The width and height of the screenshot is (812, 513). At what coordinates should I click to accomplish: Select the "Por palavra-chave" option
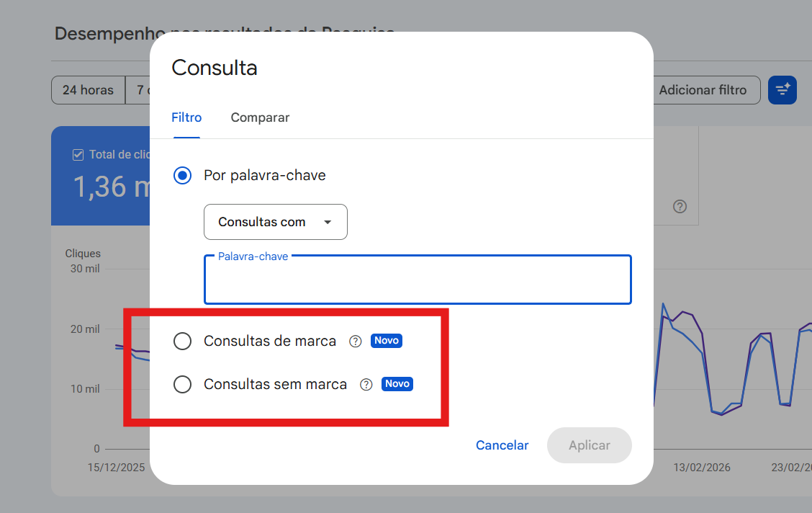pyautogui.click(x=182, y=175)
